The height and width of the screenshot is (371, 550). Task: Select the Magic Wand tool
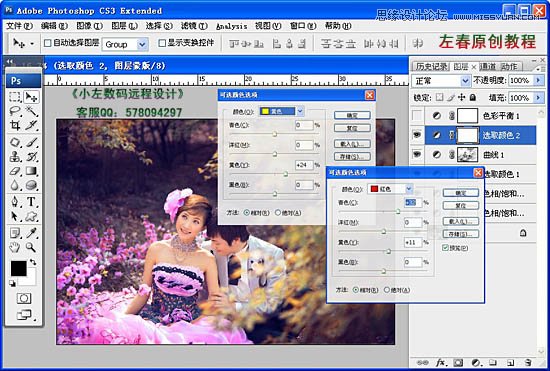(x=31, y=111)
